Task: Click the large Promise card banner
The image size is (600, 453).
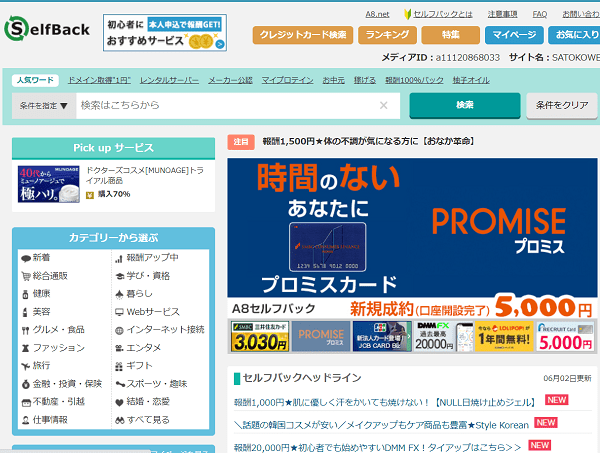Action: (412, 238)
